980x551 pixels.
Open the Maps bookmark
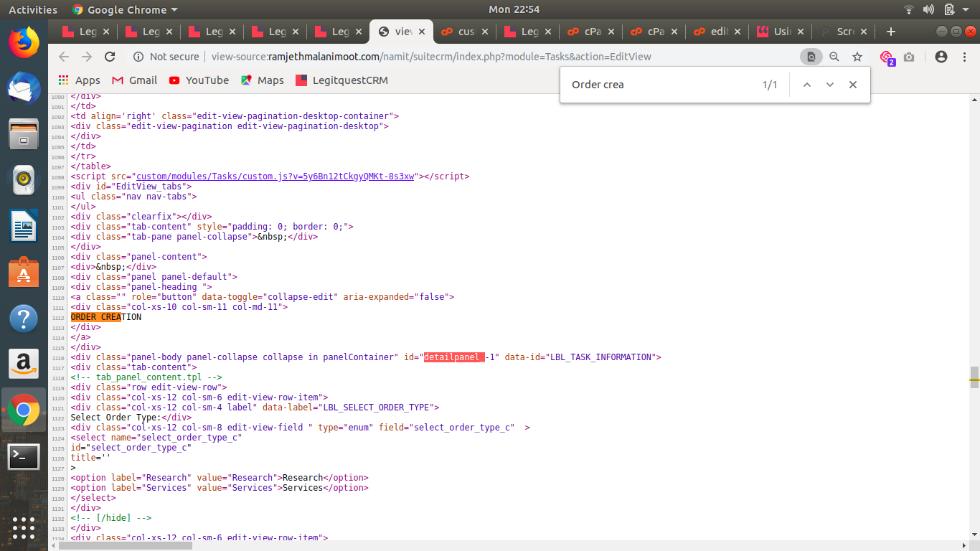click(263, 80)
